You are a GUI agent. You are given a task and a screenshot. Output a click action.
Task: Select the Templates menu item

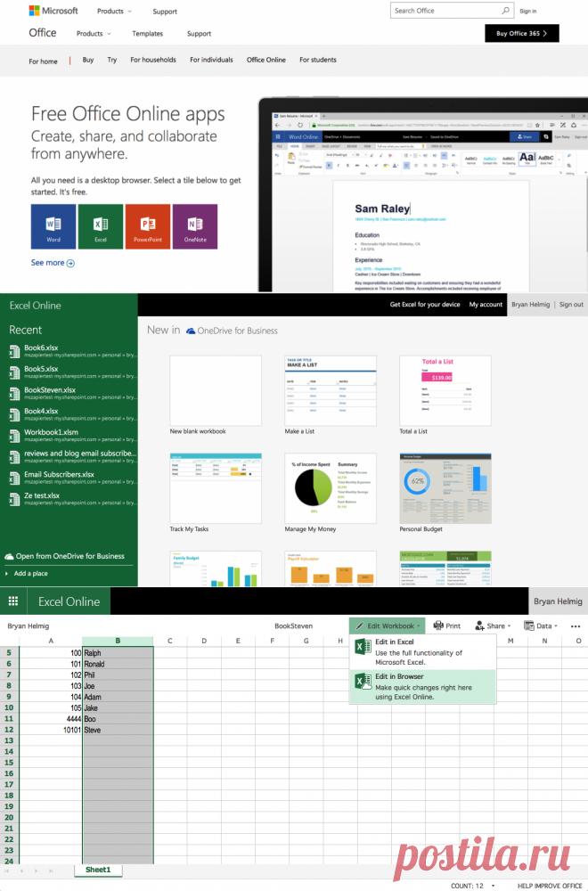click(x=147, y=34)
